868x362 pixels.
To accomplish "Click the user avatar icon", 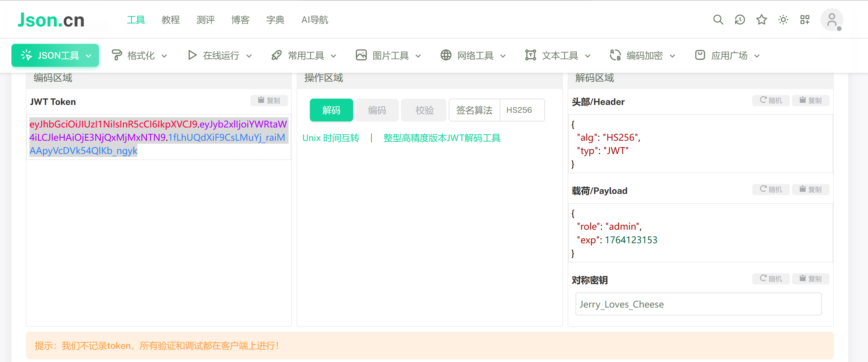I will point(831,20).
